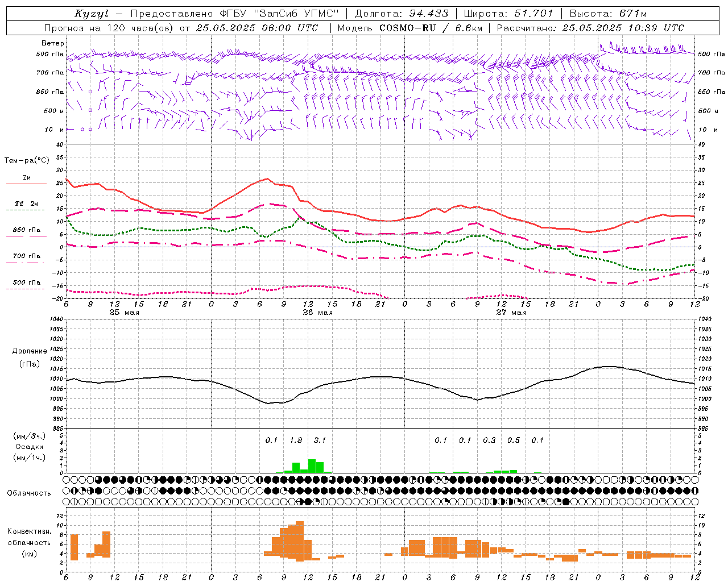The height and width of the screenshot is (582, 728).
Task: Click the "0.3" precipitation amount
Action: [x=489, y=440]
